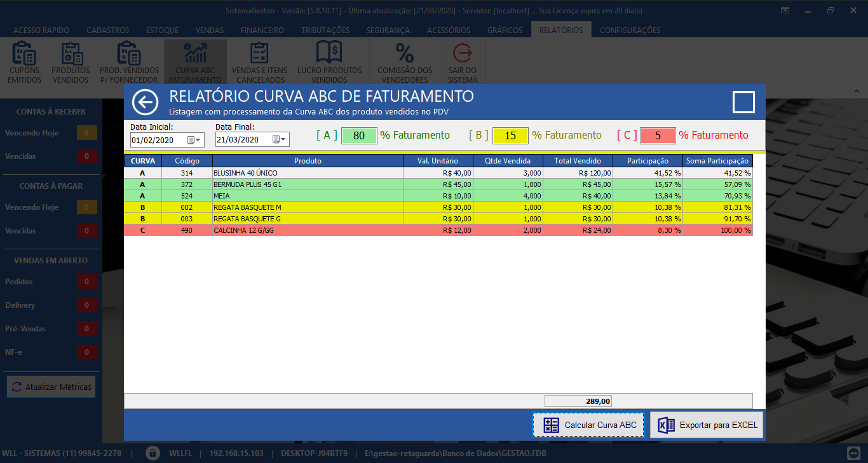Go back using the arrow circle icon

coord(145,102)
